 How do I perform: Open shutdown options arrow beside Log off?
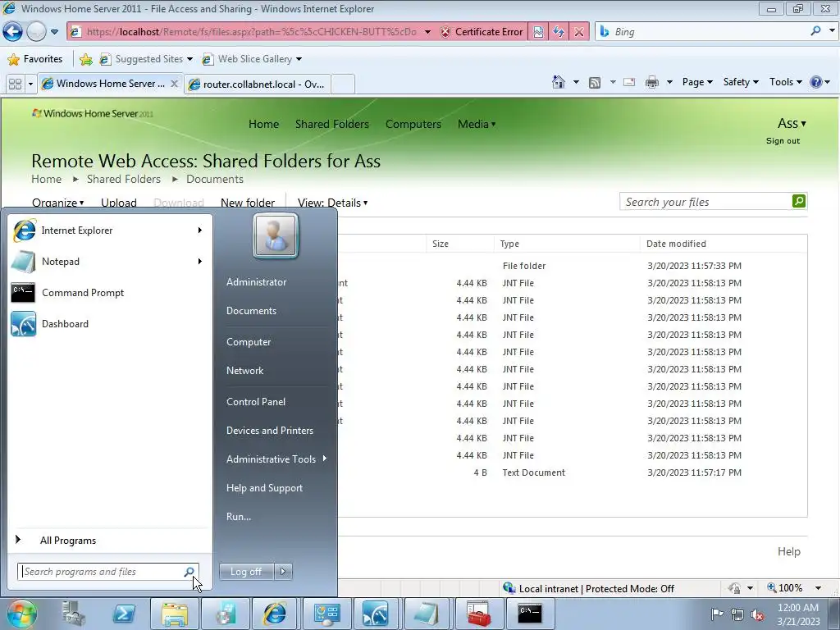tap(283, 572)
